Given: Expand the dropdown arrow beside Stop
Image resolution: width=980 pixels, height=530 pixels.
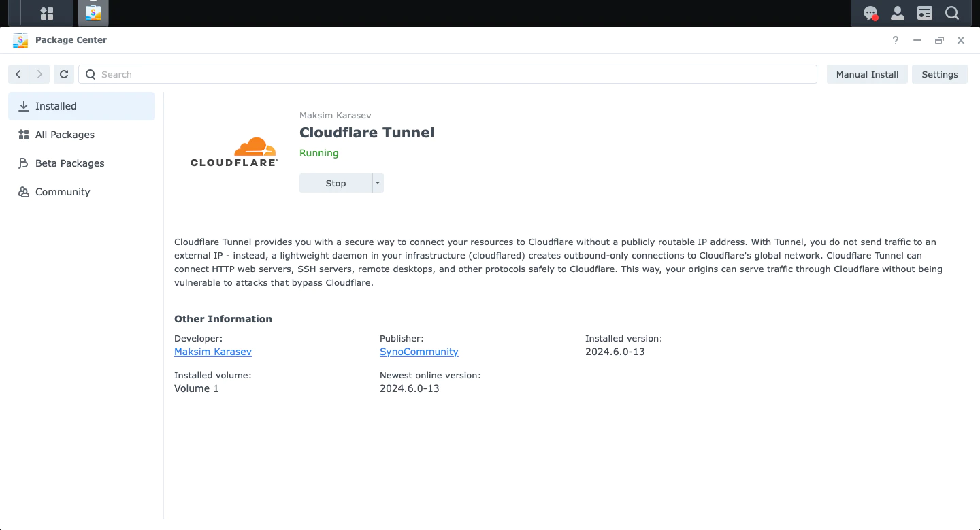Looking at the screenshot, I should click(378, 183).
